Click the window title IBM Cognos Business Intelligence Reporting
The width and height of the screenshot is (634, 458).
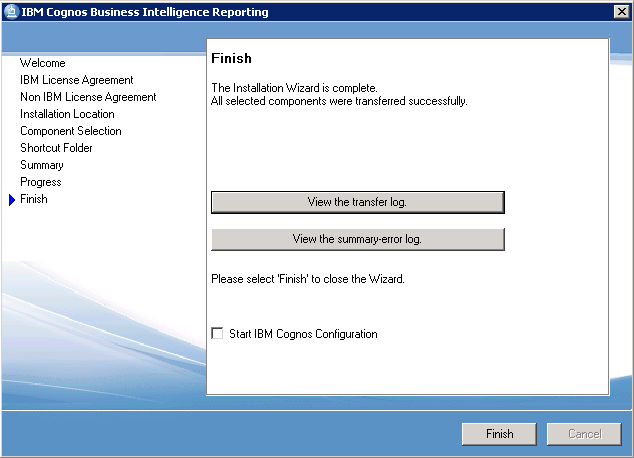[145, 12]
